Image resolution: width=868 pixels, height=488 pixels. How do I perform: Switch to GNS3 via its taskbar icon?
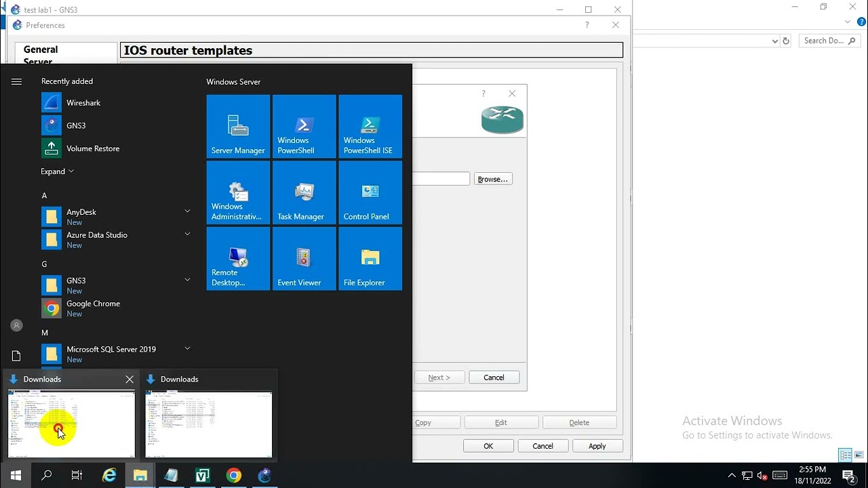coord(264,476)
